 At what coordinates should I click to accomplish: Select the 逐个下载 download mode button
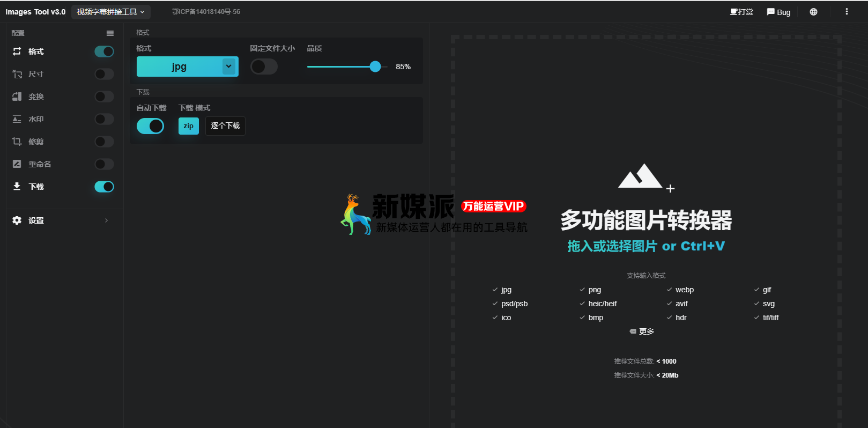click(225, 126)
